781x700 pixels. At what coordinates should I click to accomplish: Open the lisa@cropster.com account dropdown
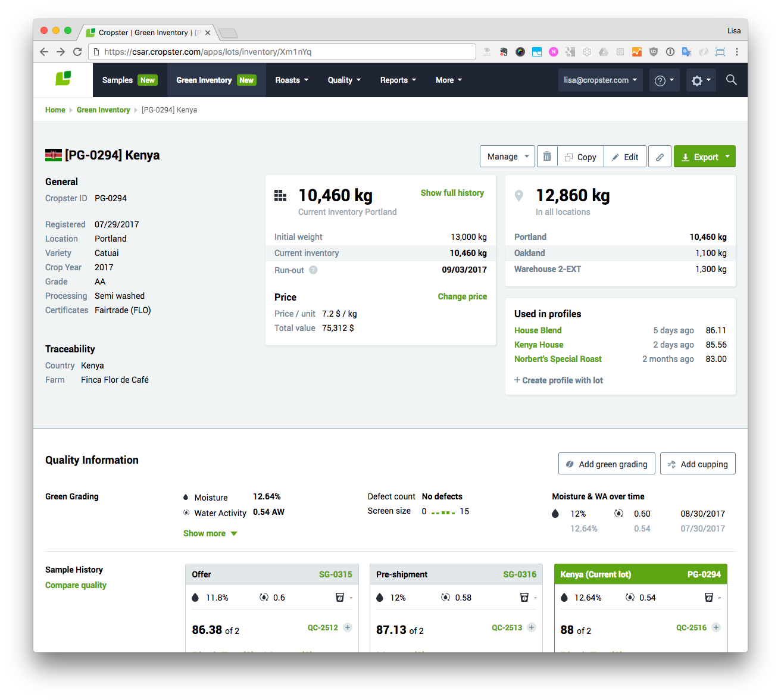pyautogui.click(x=600, y=80)
